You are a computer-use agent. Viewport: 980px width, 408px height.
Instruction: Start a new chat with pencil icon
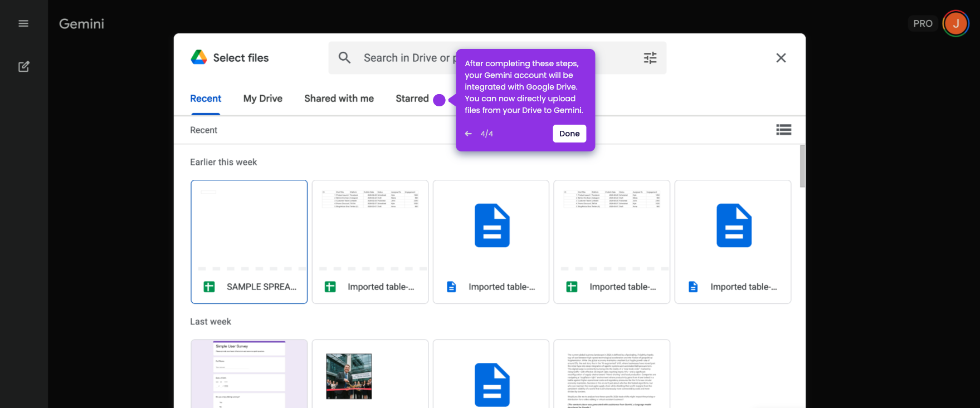[23, 67]
